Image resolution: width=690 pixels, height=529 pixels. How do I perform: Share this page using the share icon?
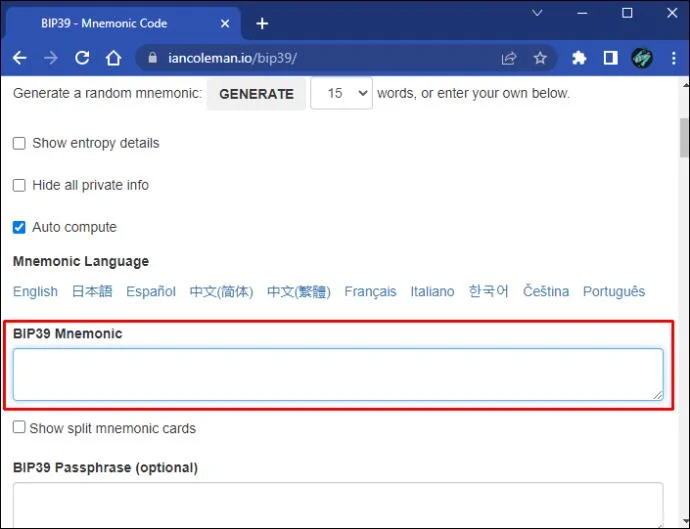[509, 58]
